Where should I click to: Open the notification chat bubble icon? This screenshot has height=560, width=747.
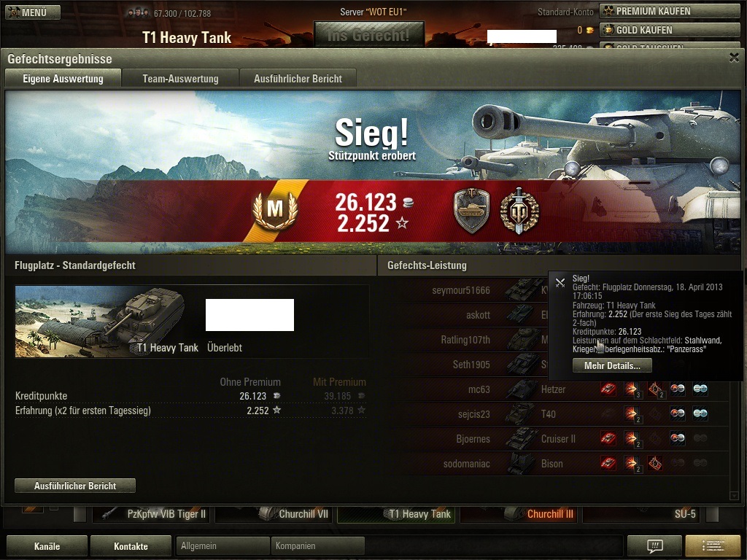[655, 545]
